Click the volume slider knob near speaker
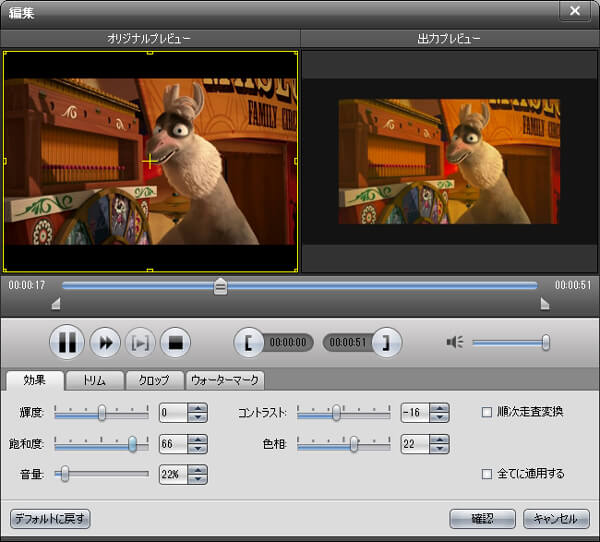This screenshot has height=542, width=600. pyautogui.click(x=546, y=342)
